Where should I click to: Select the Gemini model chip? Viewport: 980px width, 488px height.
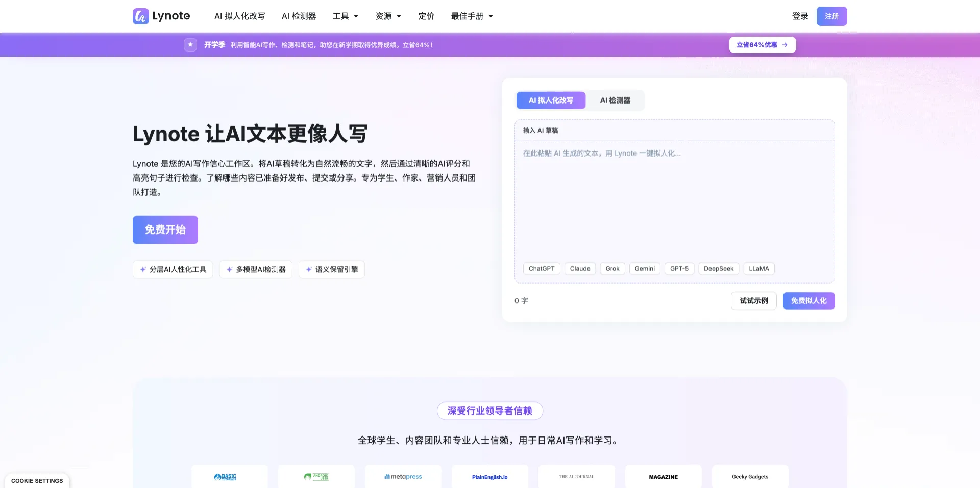click(x=645, y=269)
